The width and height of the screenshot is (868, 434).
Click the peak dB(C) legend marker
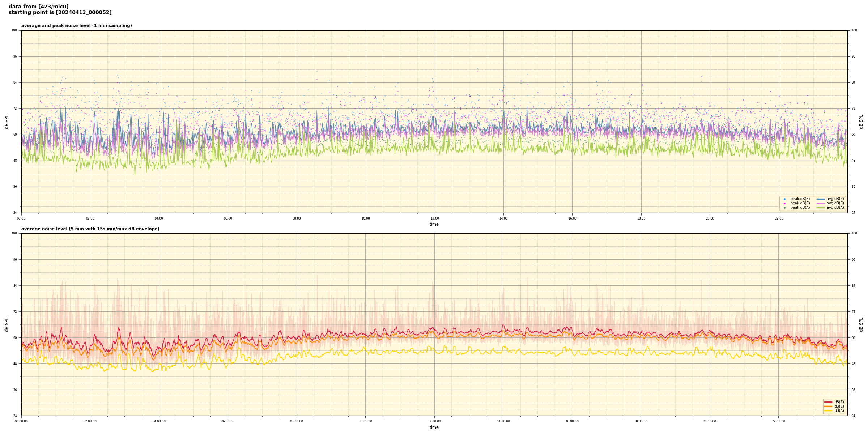(784, 203)
